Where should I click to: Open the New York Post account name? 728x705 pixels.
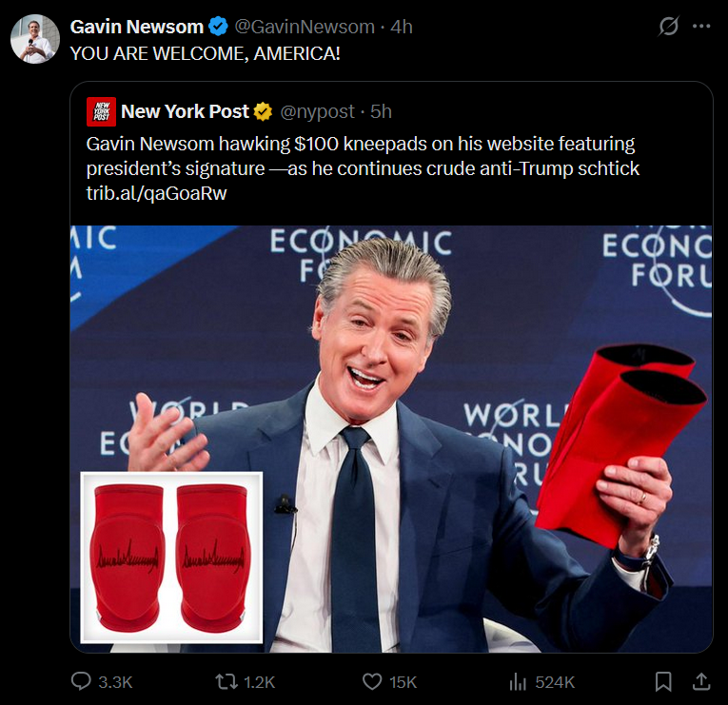tap(185, 111)
